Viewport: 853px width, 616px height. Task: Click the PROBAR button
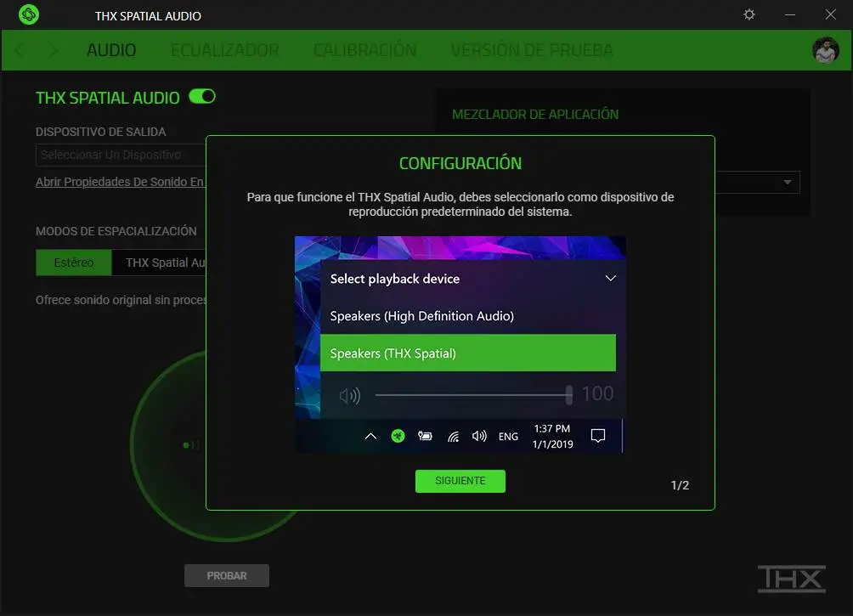coord(227,576)
